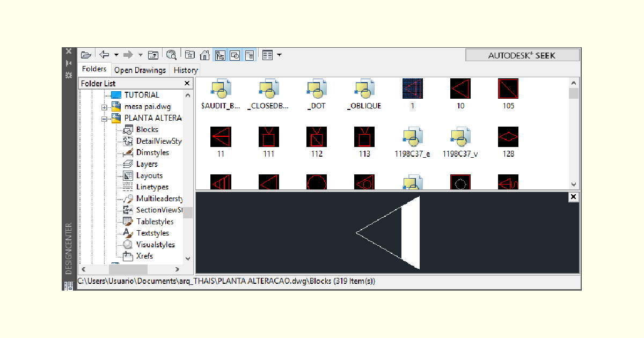Toggle the Description pane button
Screen dimensions: 644x338
point(250,55)
